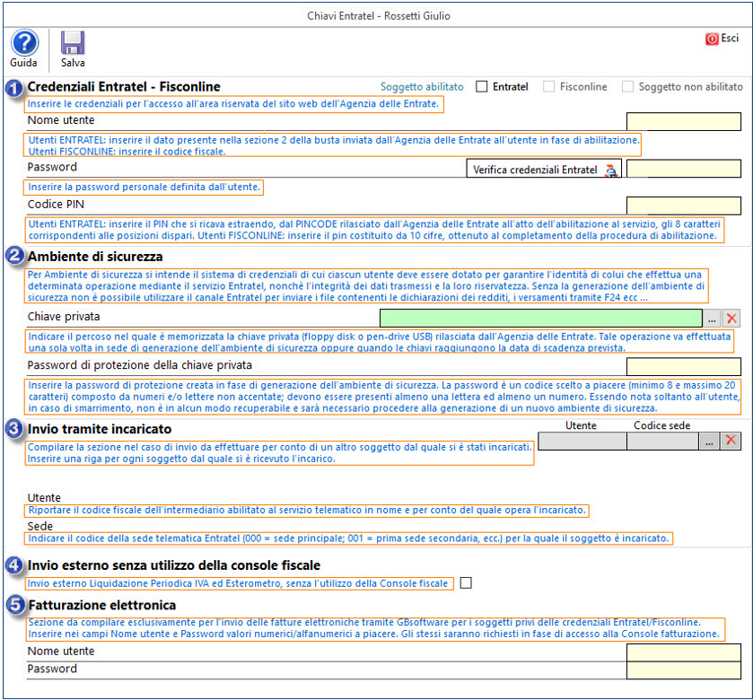
Task: Click the Fatturazione elettronica Password field
Action: [683, 670]
